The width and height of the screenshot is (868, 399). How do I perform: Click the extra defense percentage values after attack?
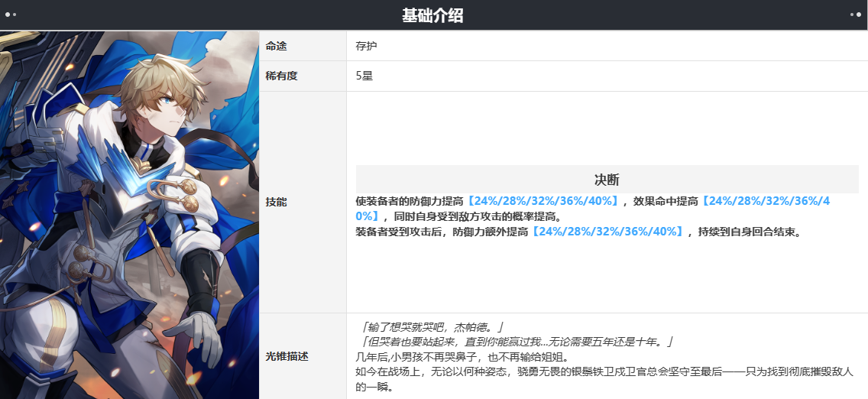tap(606, 232)
